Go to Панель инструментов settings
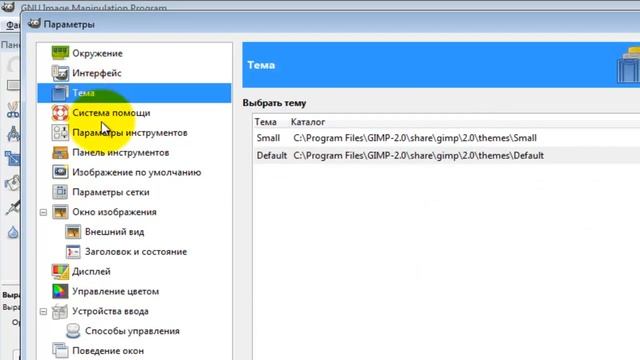The height and width of the screenshot is (360, 640). 120,153
